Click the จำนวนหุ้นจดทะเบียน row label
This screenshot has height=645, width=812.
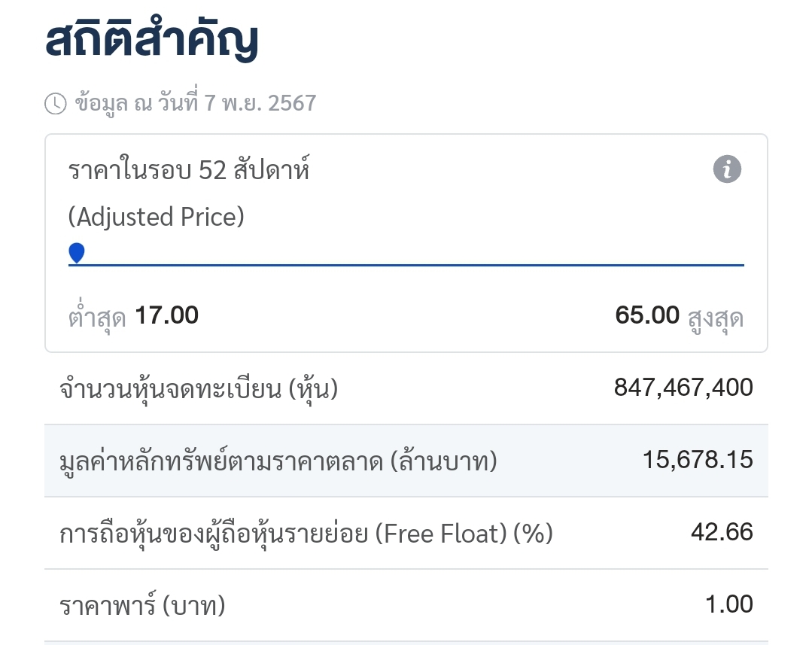click(199, 388)
